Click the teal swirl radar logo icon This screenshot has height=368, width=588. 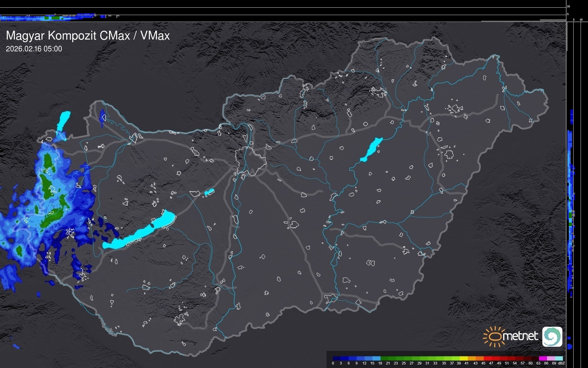pyautogui.click(x=552, y=336)
